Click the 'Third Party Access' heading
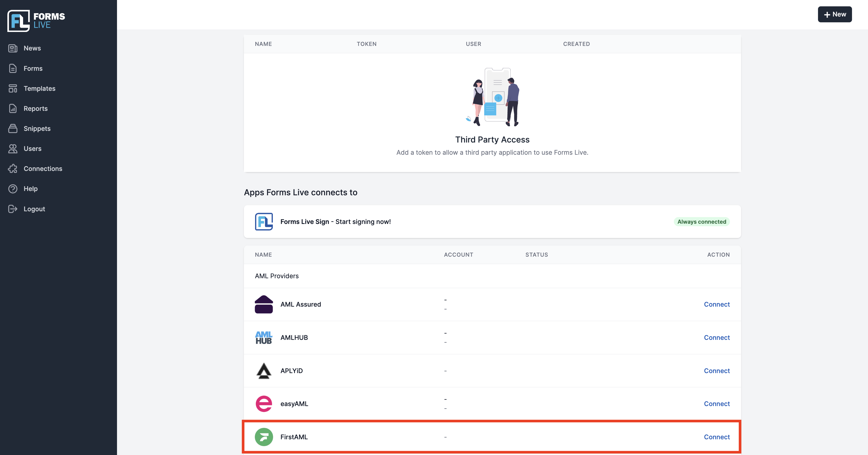The height and width of the screenshot is (455, 868). (492, 140)
